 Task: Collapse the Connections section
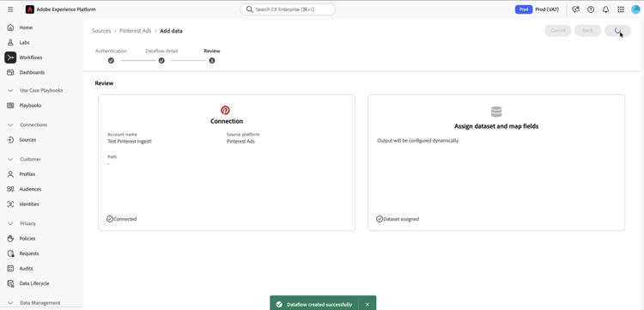click(x=10, y=125)
